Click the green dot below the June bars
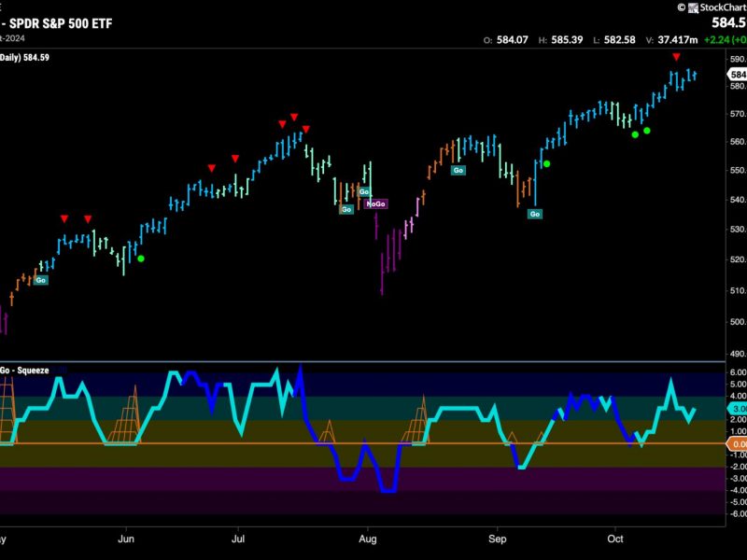The width and height of the screenshot is (747, 560). point(141,259)
